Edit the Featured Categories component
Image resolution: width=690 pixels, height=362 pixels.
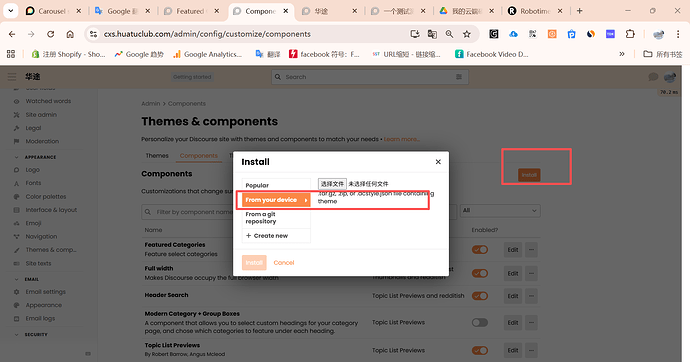pos(513,250)
